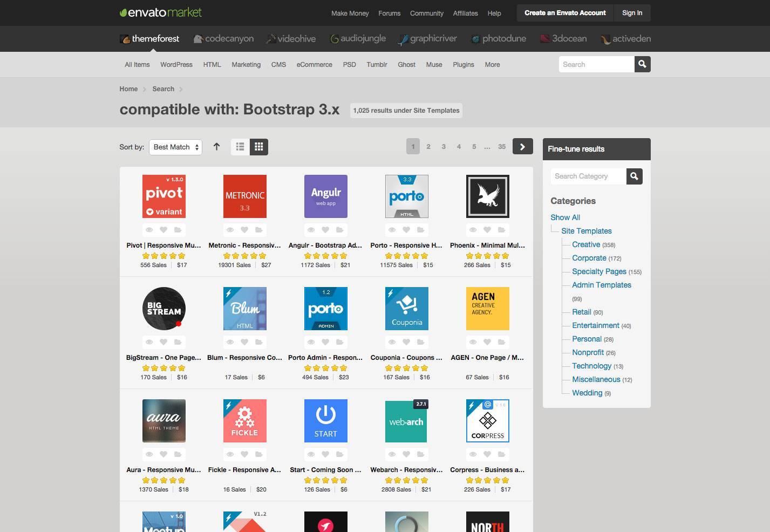Filter by Creative category

pyautogui.click(x=586, y=244)
